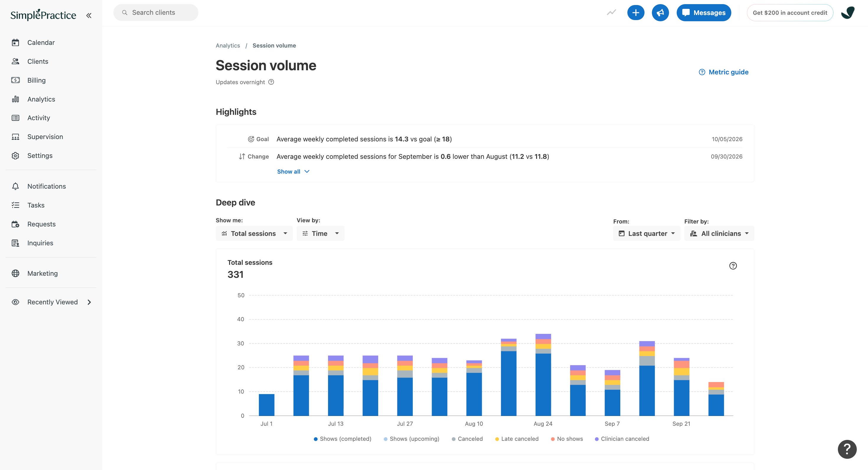Toggle Clinician canceled legend series

622,439
